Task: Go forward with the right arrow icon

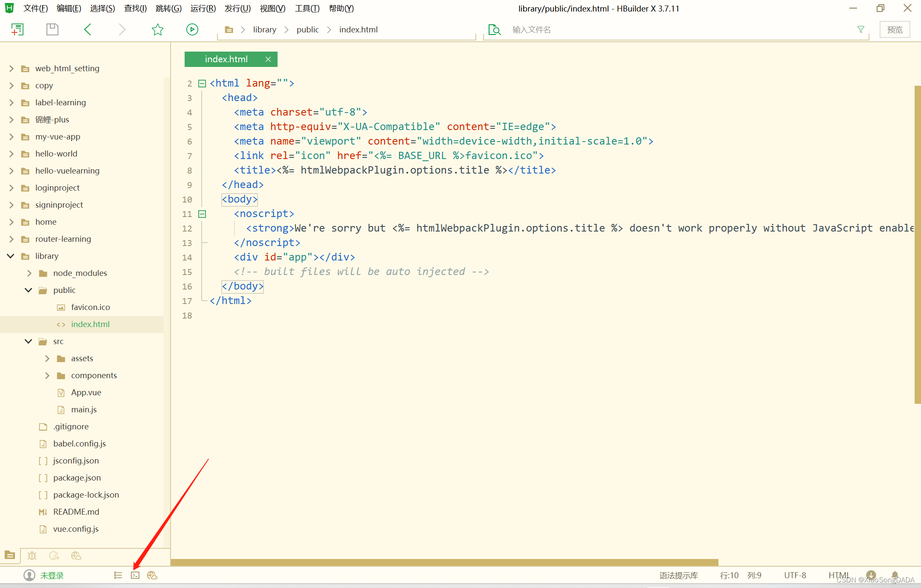Action: click(x=122, y=29)
